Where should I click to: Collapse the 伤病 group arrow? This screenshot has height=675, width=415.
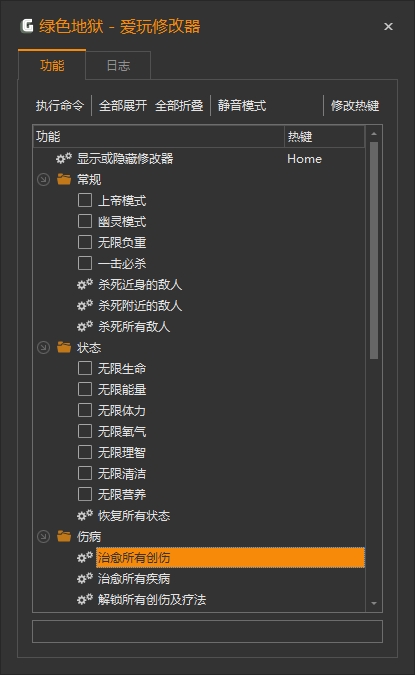(x=43, y=536)
